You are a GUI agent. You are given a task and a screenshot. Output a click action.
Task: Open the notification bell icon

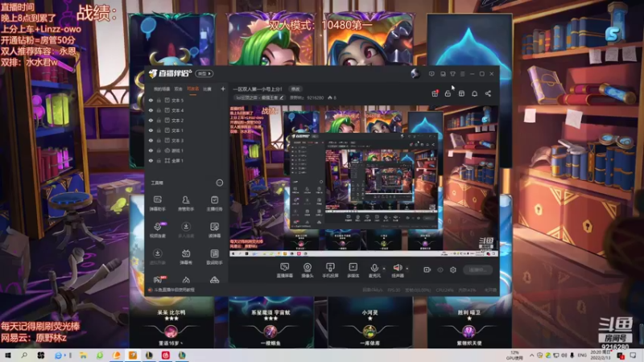[474, 93]
